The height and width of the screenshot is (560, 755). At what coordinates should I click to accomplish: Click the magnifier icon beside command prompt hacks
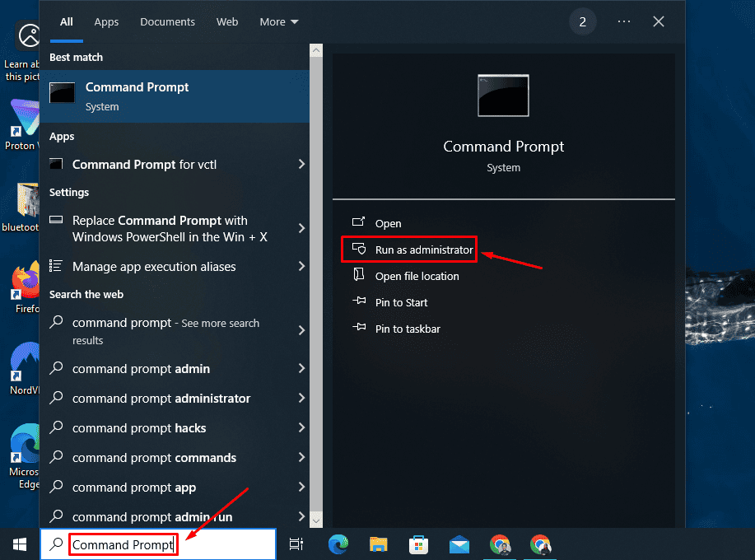[x=56, y=427]
